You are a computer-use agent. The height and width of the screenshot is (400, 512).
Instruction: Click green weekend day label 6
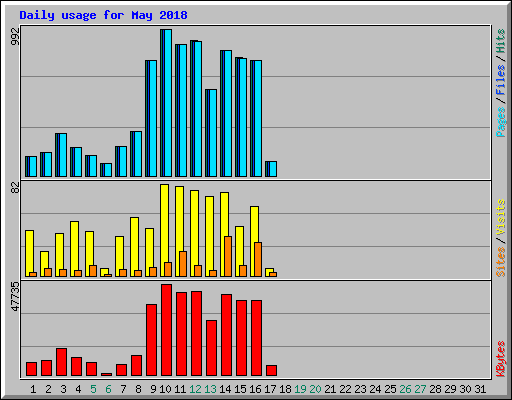coord(108,389)
